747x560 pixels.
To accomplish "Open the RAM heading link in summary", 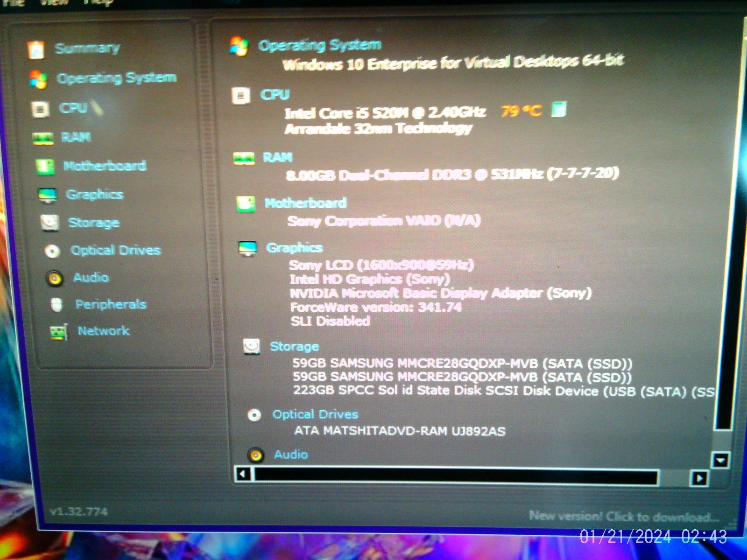I will [x=278, y=157].
